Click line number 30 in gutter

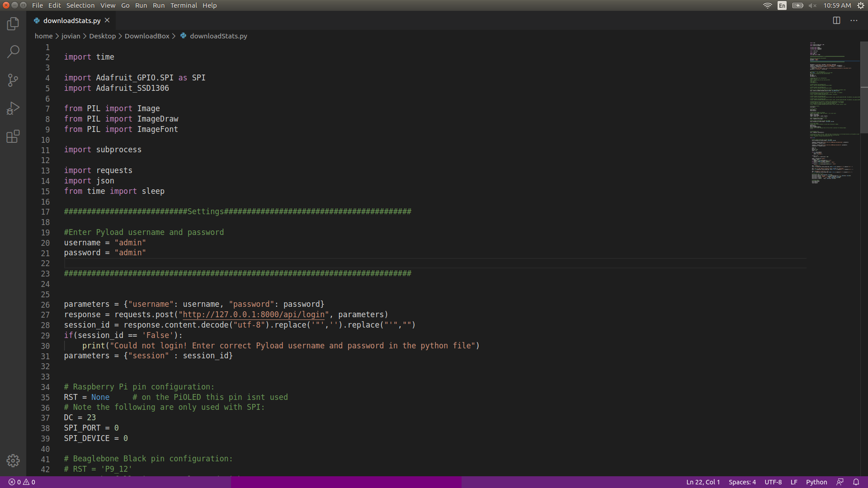[45, 346]
